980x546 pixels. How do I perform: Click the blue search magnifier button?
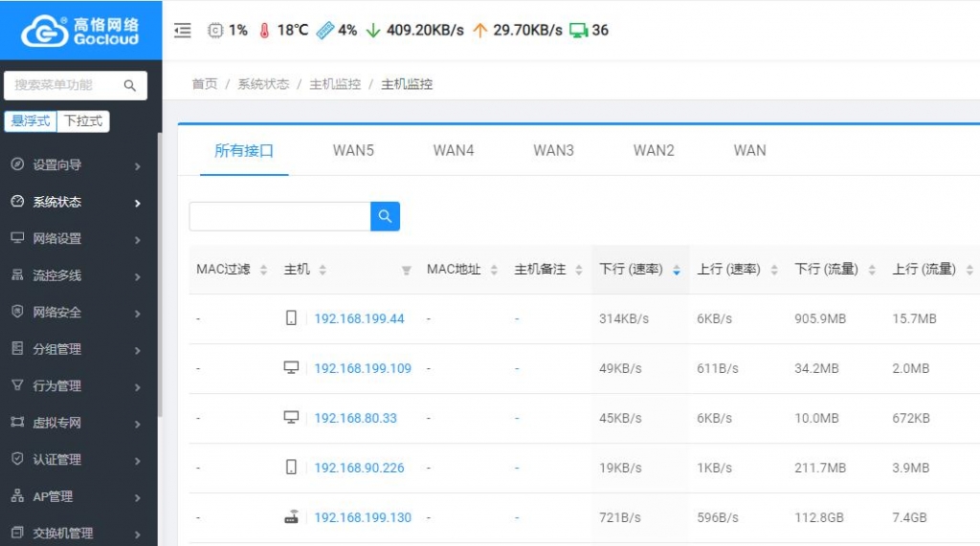(x=385, y=216)
